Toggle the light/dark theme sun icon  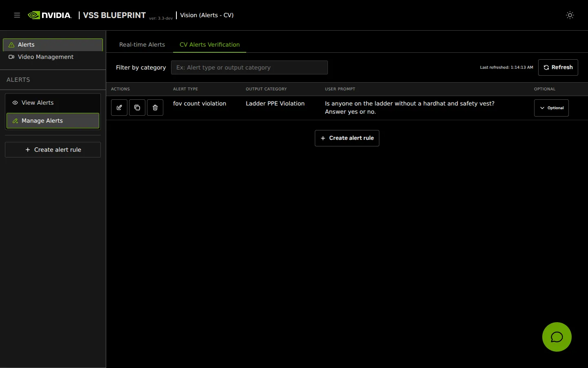pos(570,15)
